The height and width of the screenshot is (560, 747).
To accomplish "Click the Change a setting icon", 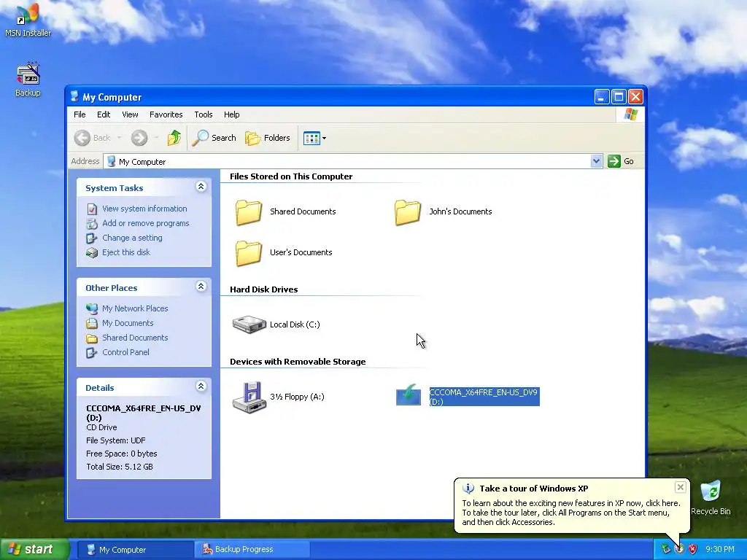I will coord(92,238).
